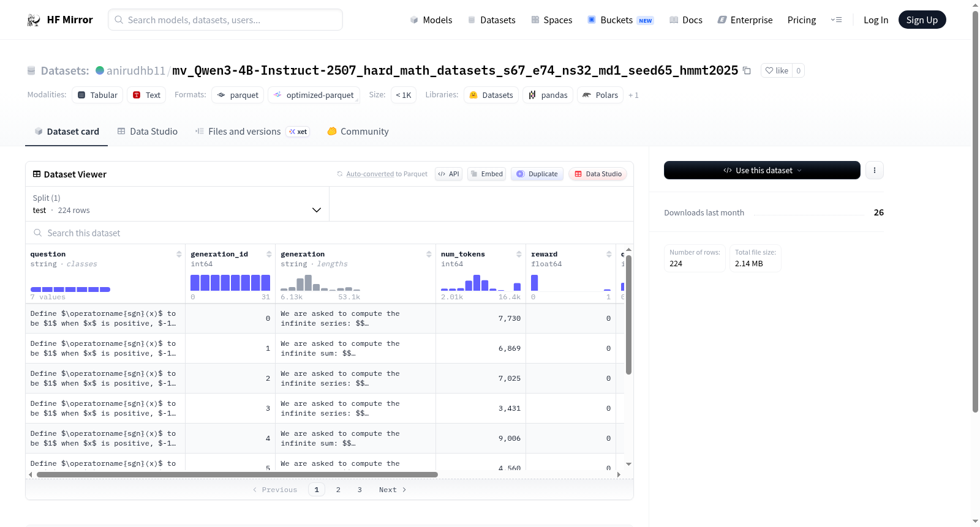This screenshot has height=527, width=980.
Task: Click the horizontal scrollbar of the table
Action: point(237,474)
